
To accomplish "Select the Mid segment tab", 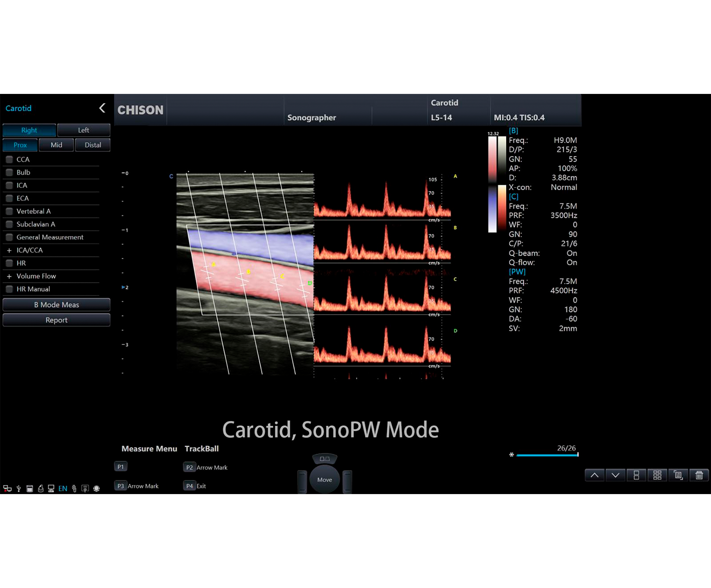I will [56, 145].
